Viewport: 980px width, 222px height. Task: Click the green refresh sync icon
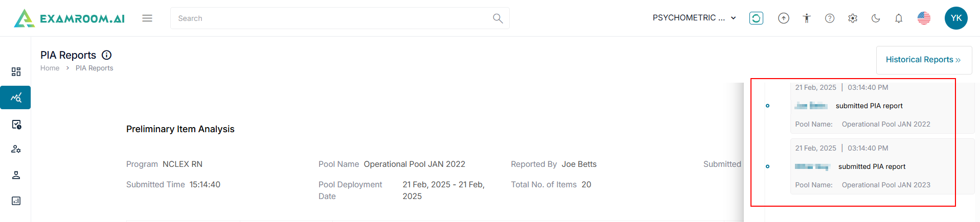(756, 18)
